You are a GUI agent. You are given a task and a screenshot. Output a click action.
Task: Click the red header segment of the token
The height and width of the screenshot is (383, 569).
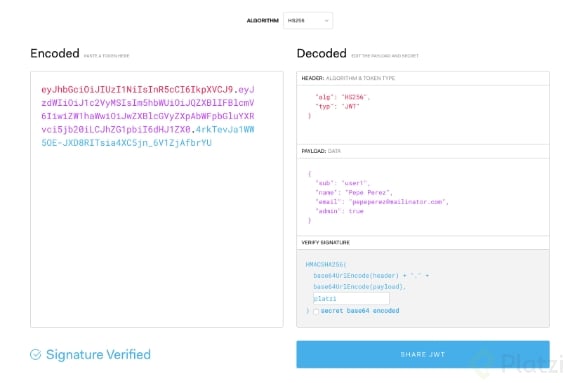137,89
